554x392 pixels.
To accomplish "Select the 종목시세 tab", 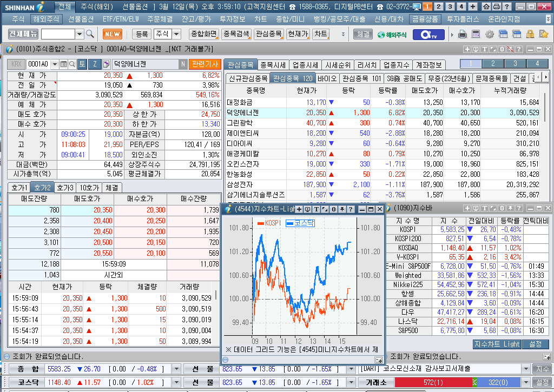I will click(273, 65).
